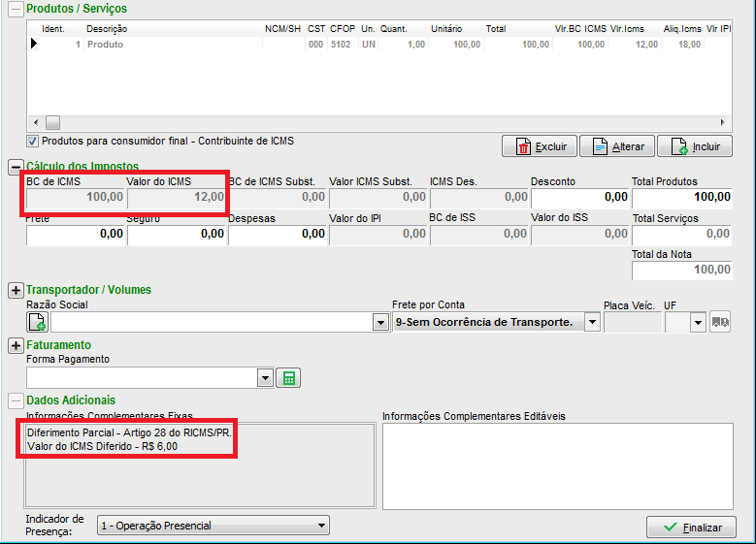
Task: Click the Informações Complementares Editáveis text area
Action: pyautogui.click(x=557, y=464)
